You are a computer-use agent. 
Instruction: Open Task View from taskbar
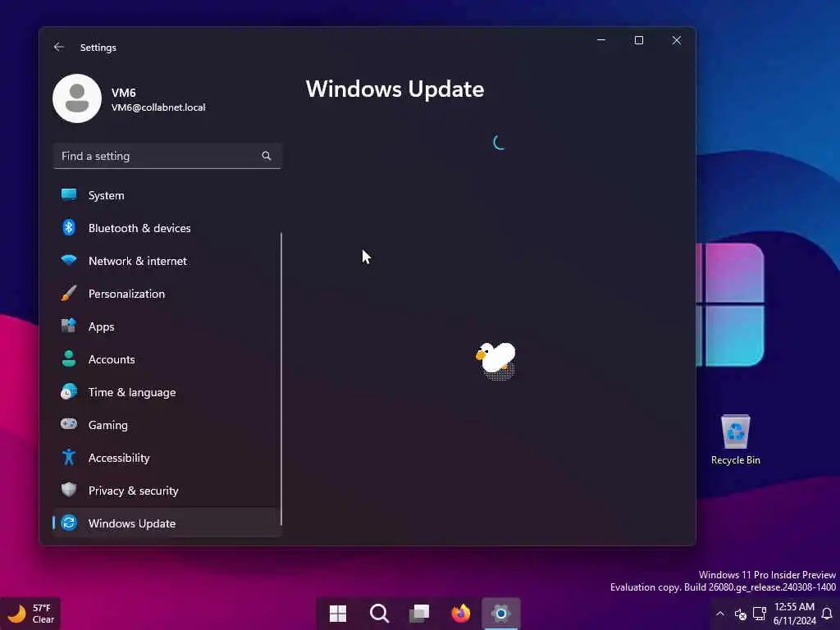point(419,614)
